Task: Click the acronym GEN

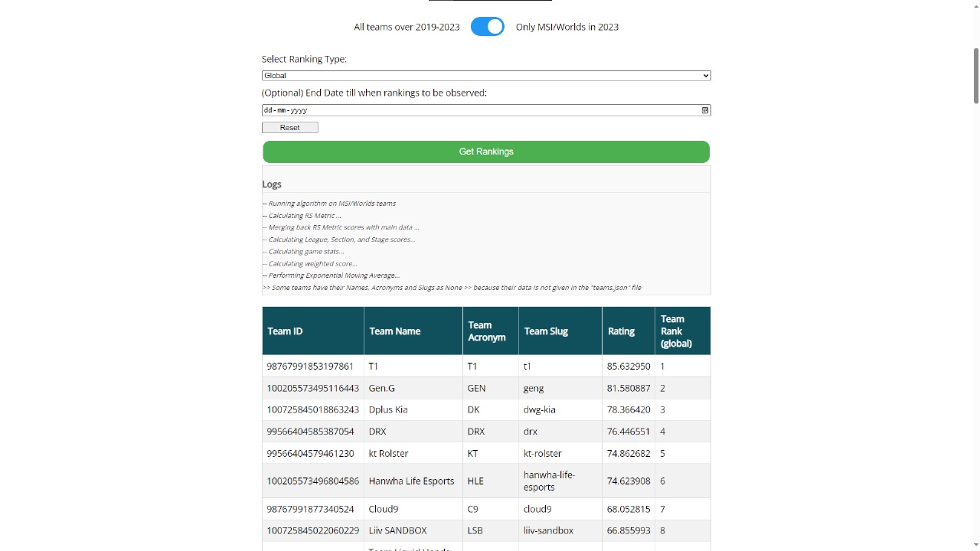Action: [476, 388]
